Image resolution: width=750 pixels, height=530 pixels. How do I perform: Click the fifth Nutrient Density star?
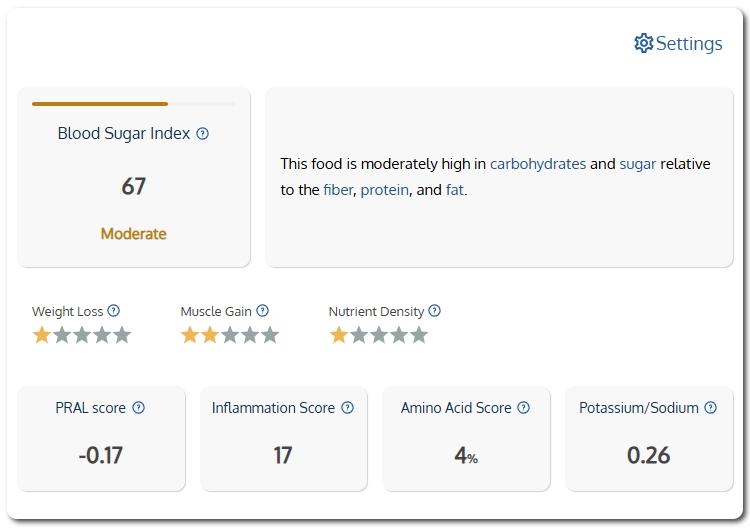pyautogui.click(x=419, y=335)
